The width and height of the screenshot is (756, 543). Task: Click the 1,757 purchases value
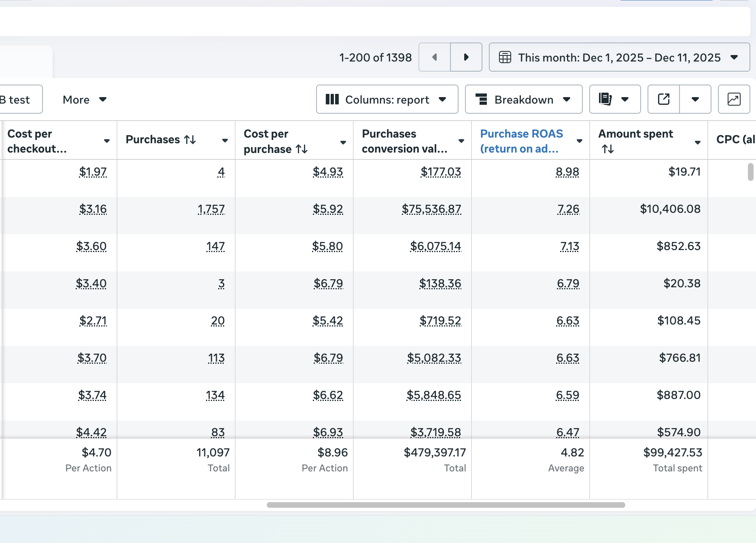pyautogui.click(x=211, y=209)
